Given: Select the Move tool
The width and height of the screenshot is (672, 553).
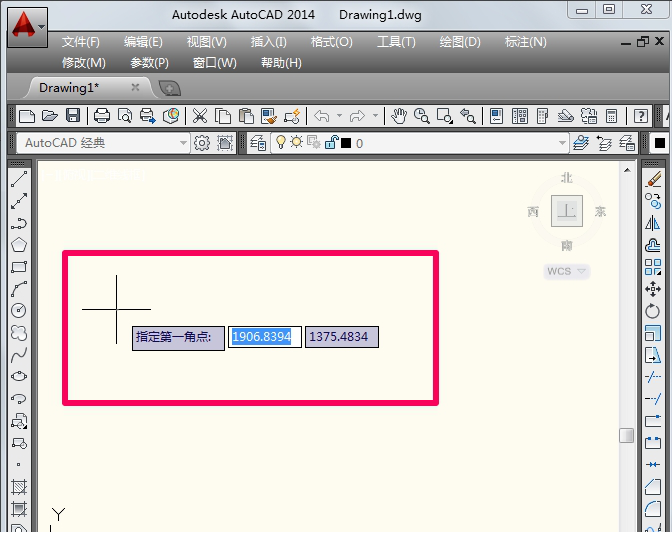Looking at the screenshot, I should pyautogui.click(x=653, y=289).
